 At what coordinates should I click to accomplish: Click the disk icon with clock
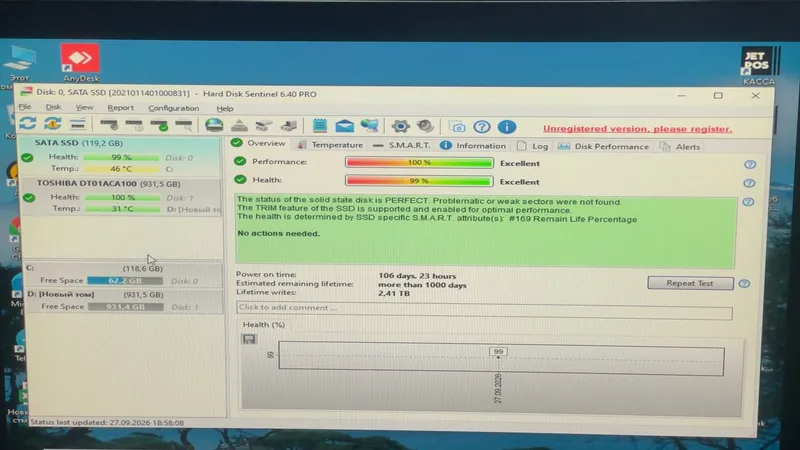click(134, 124)
